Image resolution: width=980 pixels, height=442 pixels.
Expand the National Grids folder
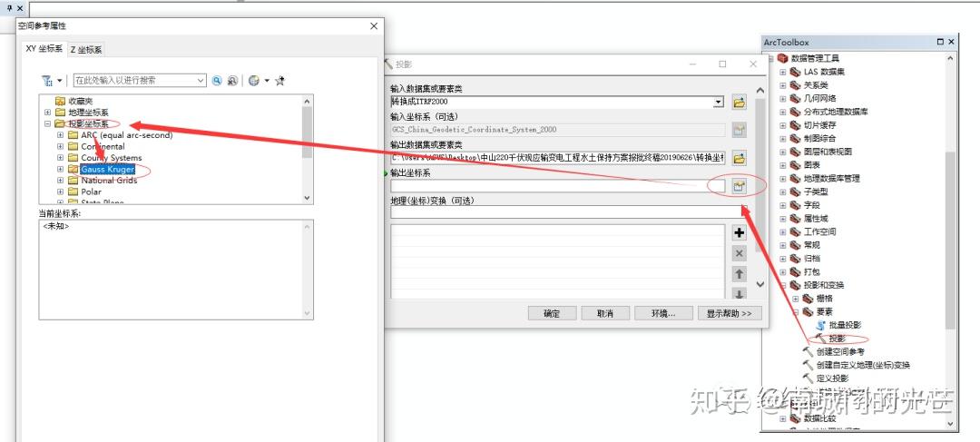point(60,180)
